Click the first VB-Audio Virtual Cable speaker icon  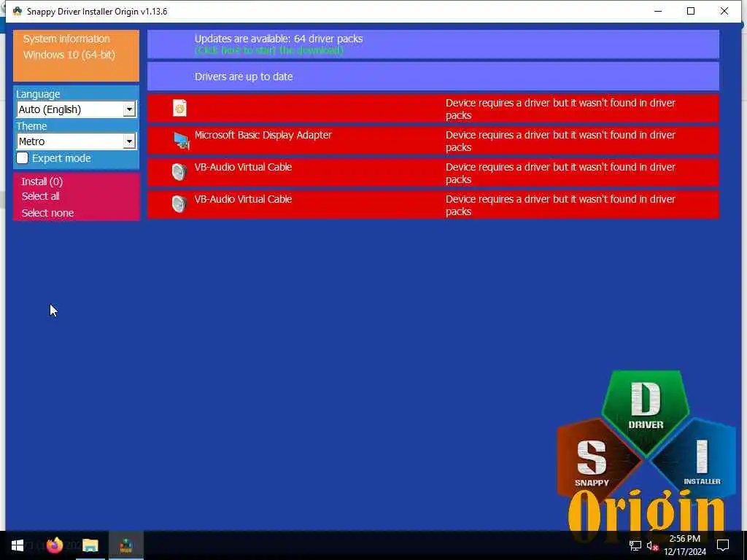[179, 172]
